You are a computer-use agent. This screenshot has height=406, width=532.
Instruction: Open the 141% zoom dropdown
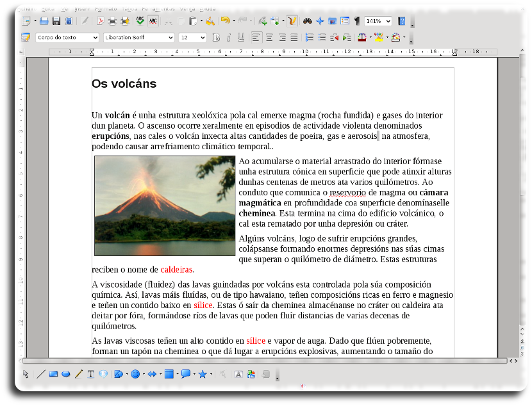(390, 20)
